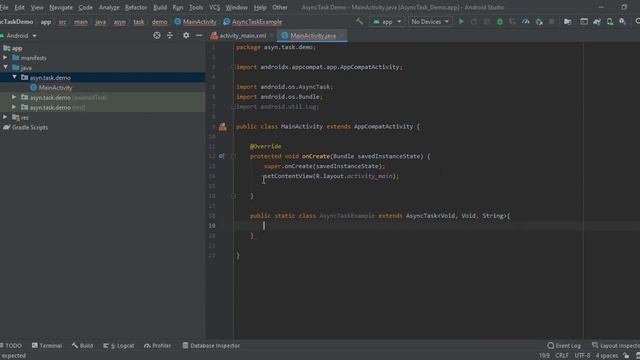The image size is (640, 360).
Task: Run the app with the green play icon
Action: coord(461,22)
